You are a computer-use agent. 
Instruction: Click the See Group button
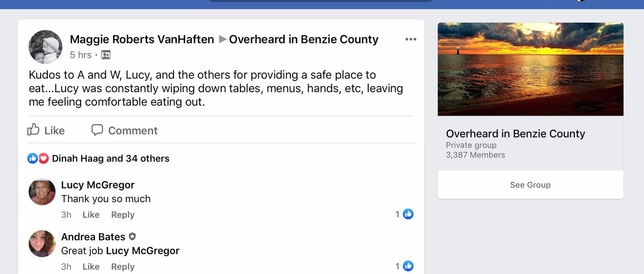530,185
